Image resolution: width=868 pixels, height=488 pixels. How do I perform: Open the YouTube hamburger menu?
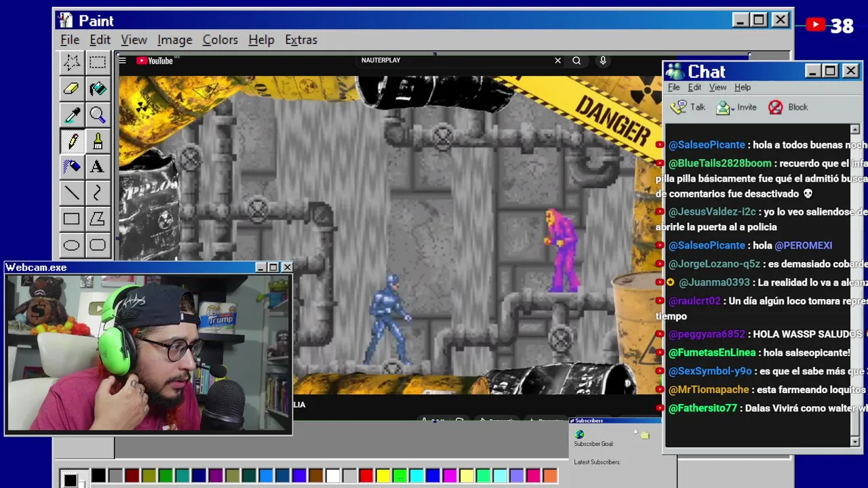(122, 60)
